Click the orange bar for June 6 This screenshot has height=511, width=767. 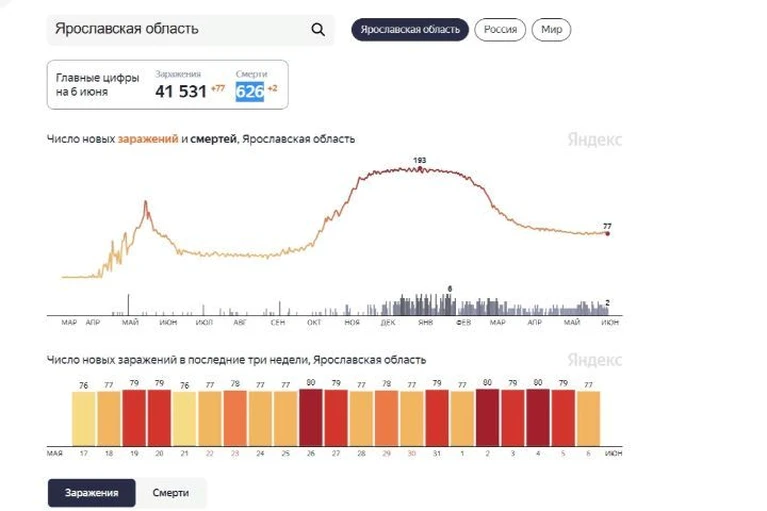click(588, 418)
